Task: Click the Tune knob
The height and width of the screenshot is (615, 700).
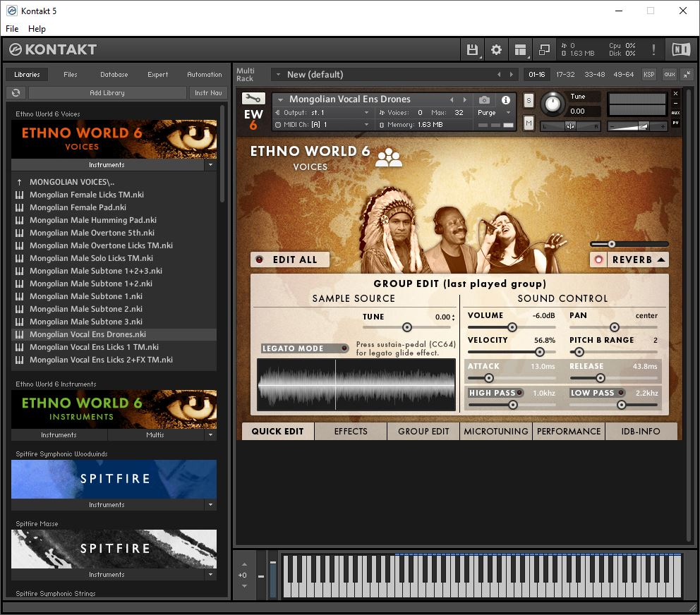Action: point(553,104)
